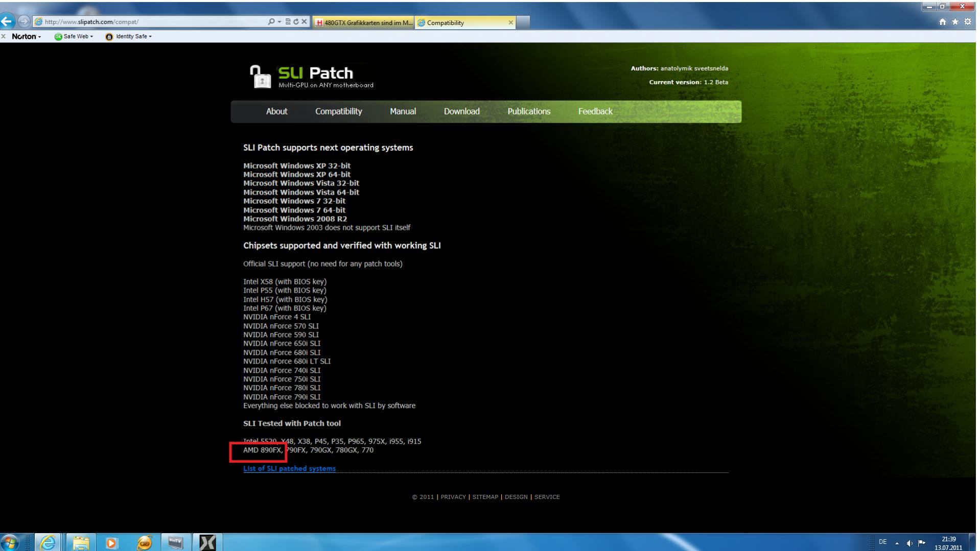
Task: Click the PRIVACY footer link
Action: (x=453, y=497)
